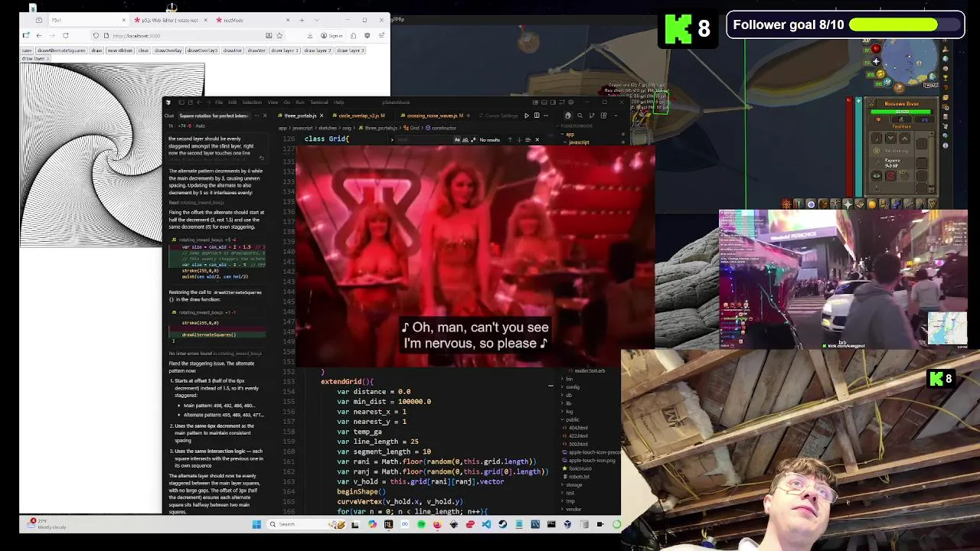Viewport: 980px width, 551px height.
Task: Split the code editor to the right
Action: (x=536, y=116)
